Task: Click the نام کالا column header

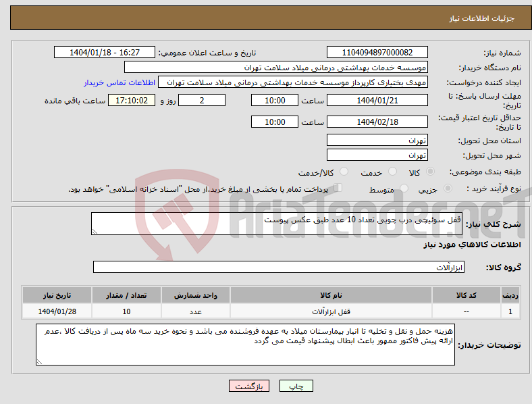Action: [x=331, y=295]
